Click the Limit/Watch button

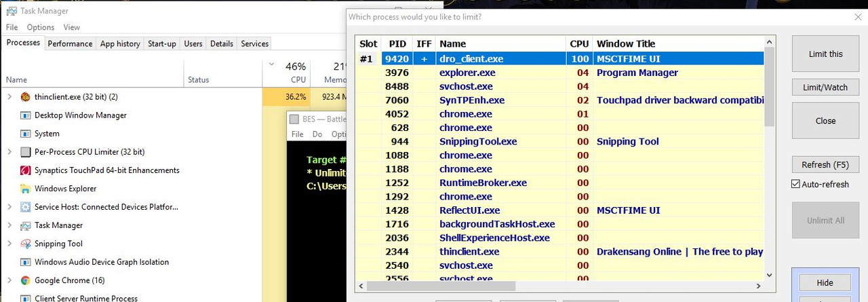click(826, 88)
